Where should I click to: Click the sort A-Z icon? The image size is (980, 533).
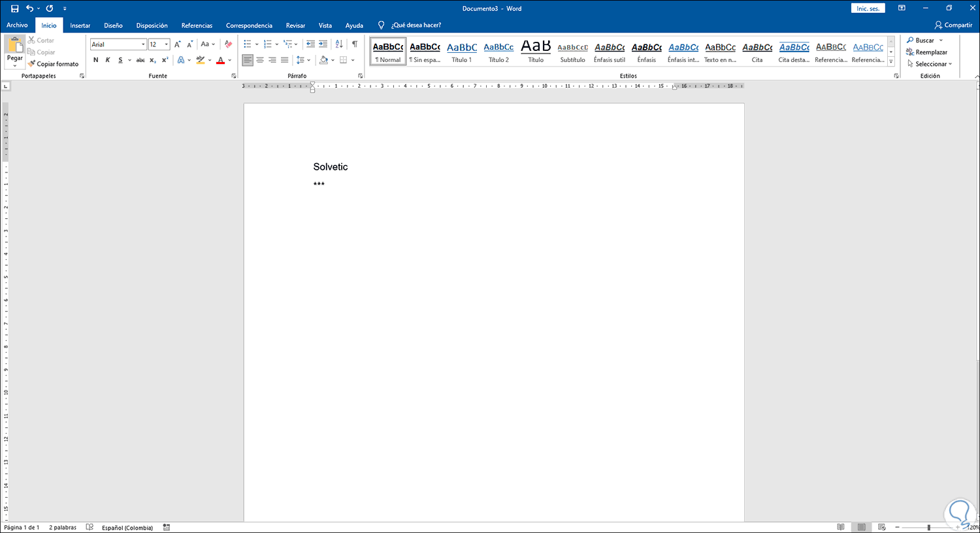click(x=338, y=44)
